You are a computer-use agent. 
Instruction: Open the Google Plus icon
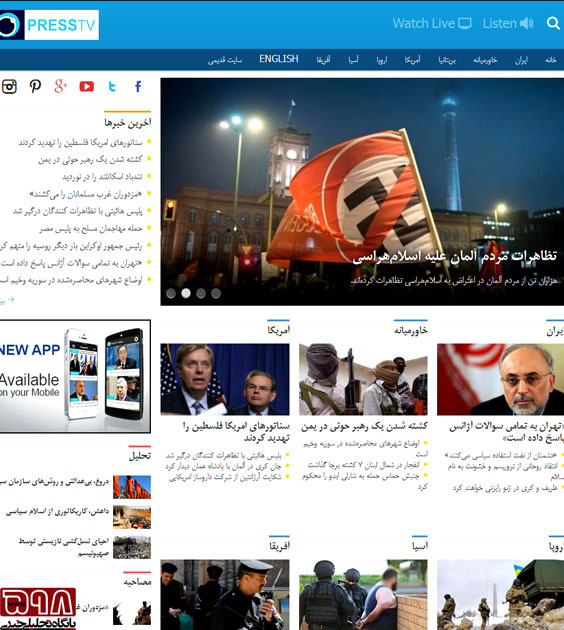click(x=60, y=86)
